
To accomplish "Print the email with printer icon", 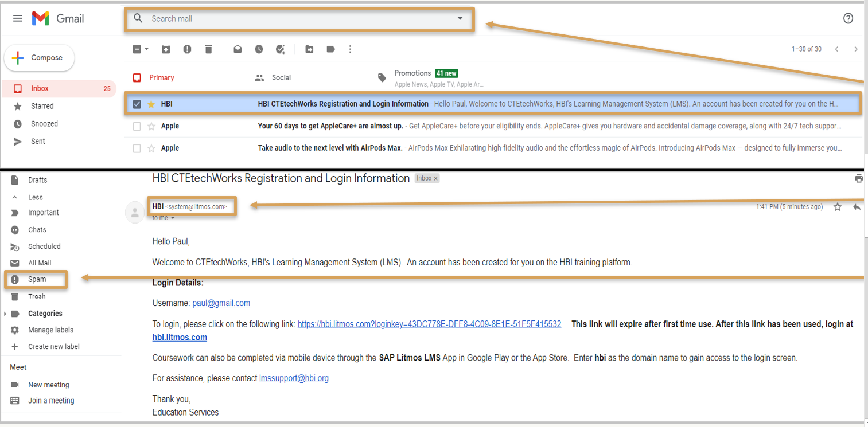I will tap(858, 178).
